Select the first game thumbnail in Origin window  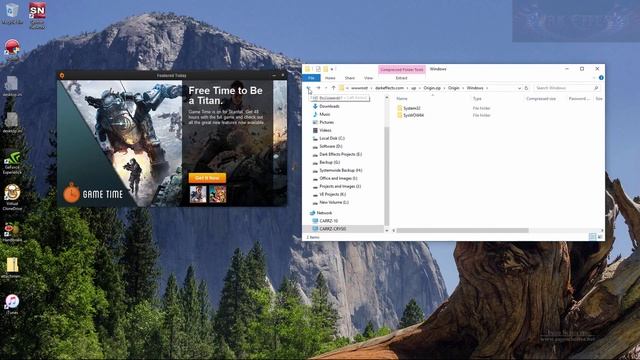tap(198, 194)
